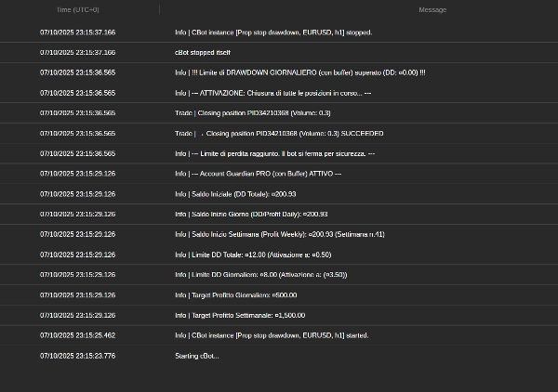Select the 'ATTIVAZIONE: Chiusura di tutte le posizioni' row
558x392 pixels.
pos(273,93)
